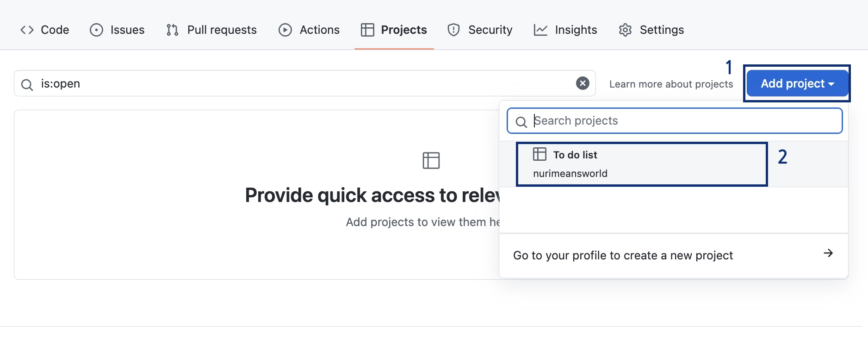The image size is (868, 353).
Task: Open Learn more about projects link
Action: pyautogui.click(x=671, y=84)
